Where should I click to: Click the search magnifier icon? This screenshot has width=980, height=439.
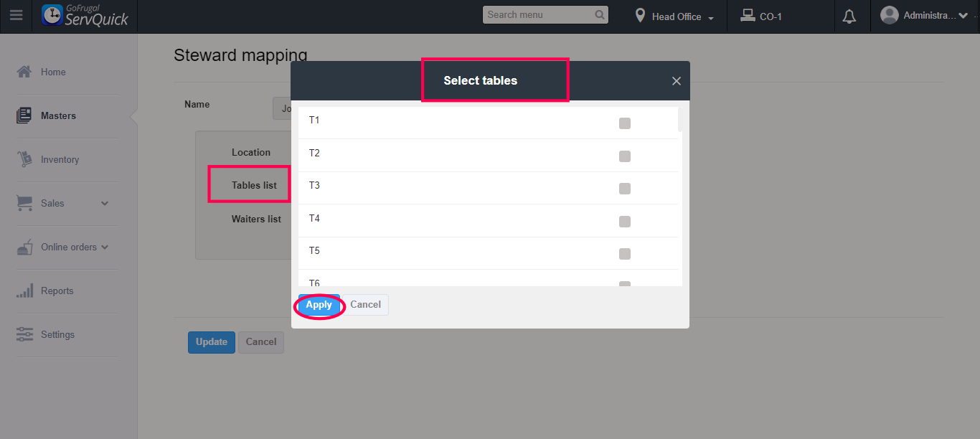(600, 15)
